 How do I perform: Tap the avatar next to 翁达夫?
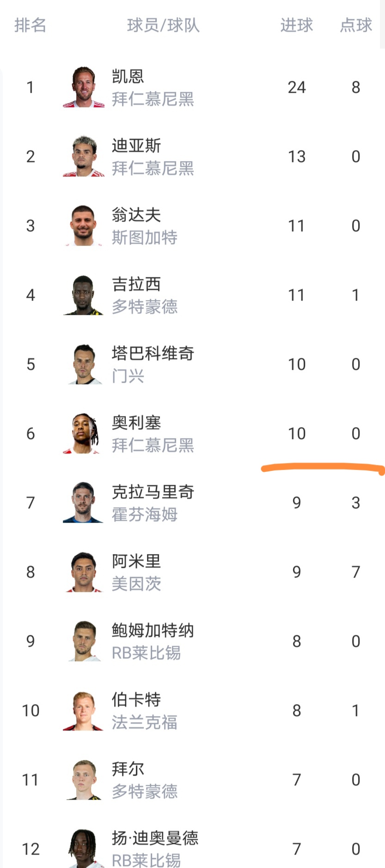pos(84,226)
